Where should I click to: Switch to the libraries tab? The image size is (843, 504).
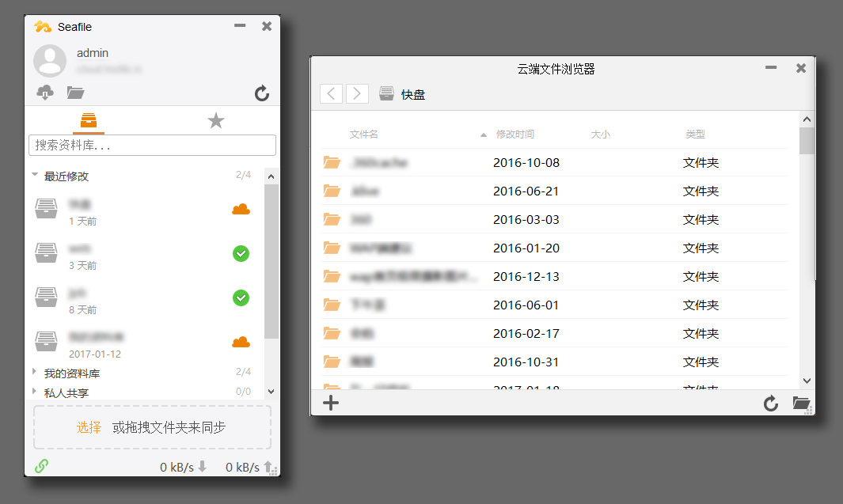[89, 121]
